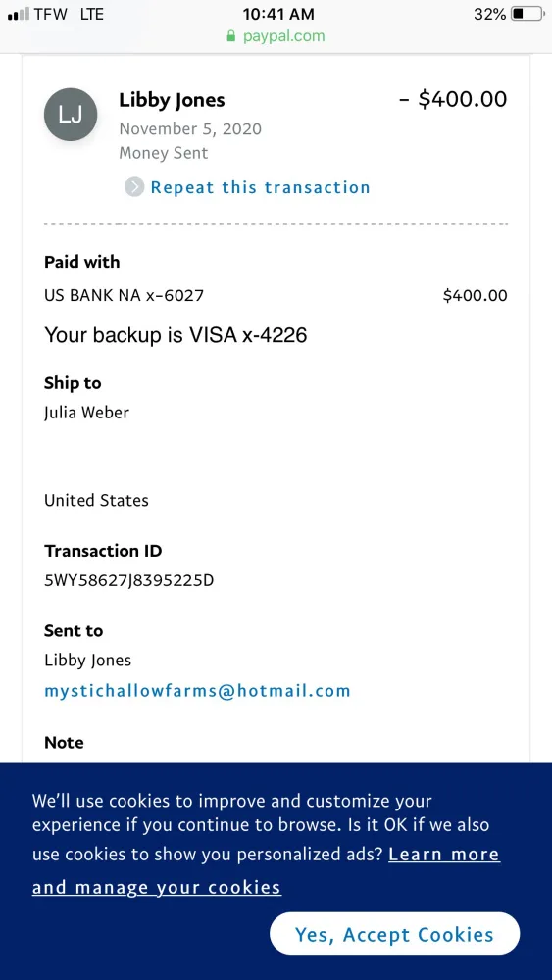Open the 'Learn more and manage your cookies' link
This screenshot has height=980, width=552.
coord(266,870)
